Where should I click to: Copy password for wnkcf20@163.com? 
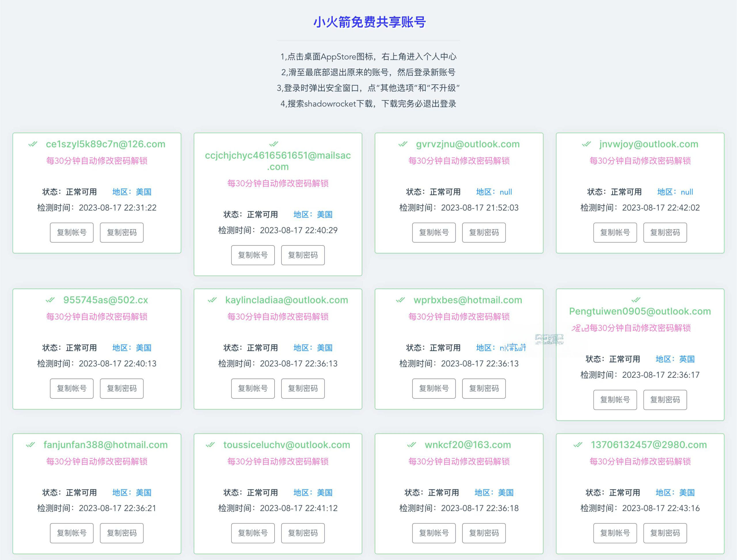click(x=484, y=533)
